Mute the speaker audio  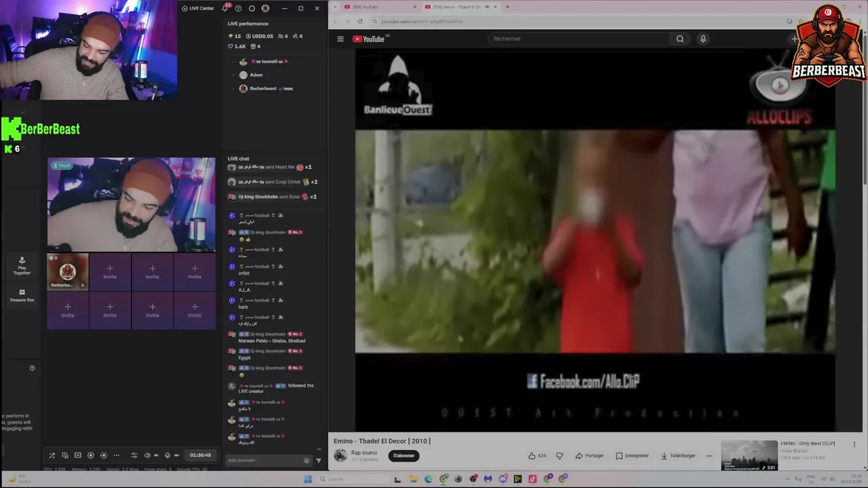(x=147, y=455)
